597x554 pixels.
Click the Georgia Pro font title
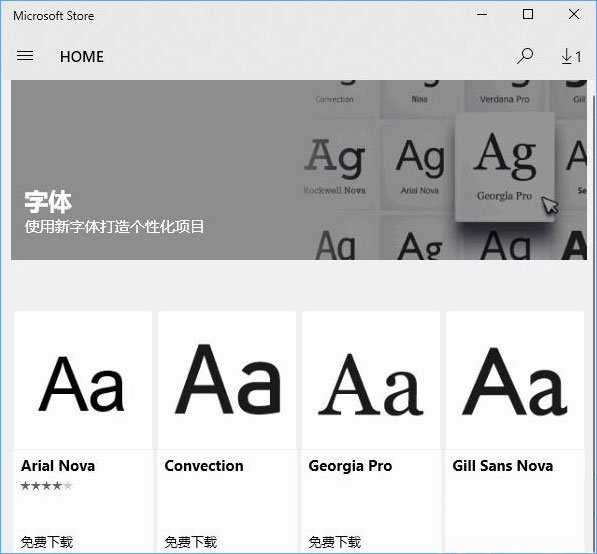click(x=350, y=466)
